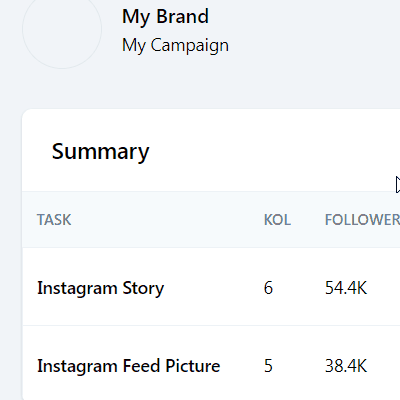Open the My Campaign subtitle
The width and height of the screenshot is (400, 400).
pyautogui.click(x=175, y=45)
